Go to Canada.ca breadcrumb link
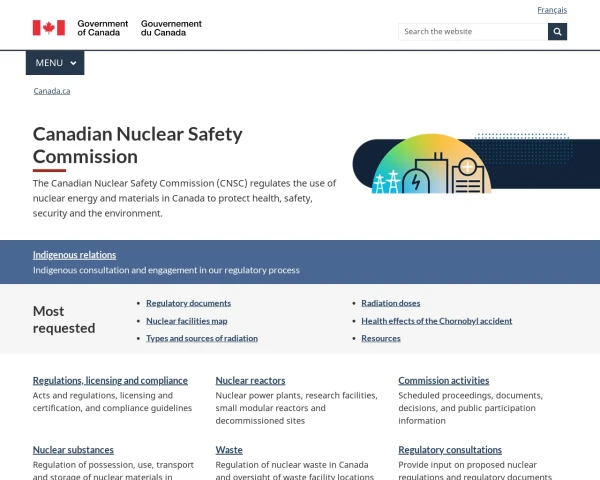600x480 pixels. (x=52, y=91)
